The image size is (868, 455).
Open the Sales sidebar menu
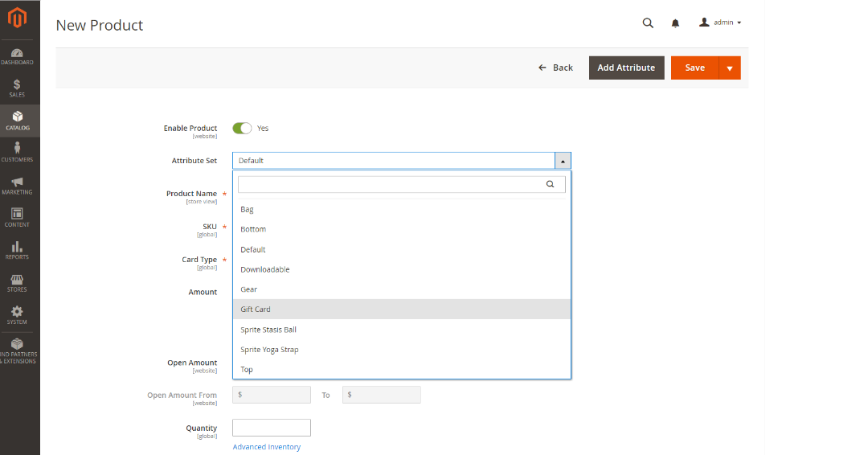[x=17, y=88]
